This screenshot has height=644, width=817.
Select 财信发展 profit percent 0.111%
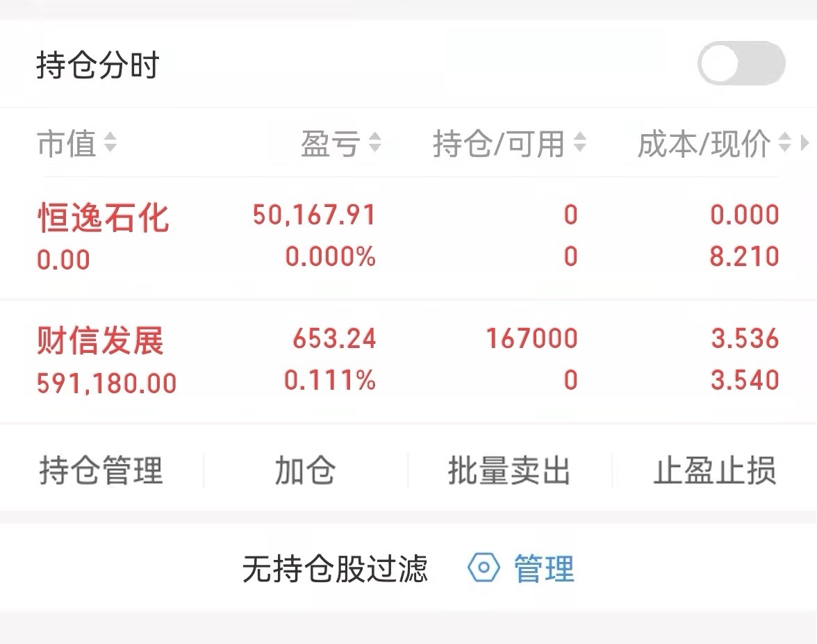tap(330, 380)
